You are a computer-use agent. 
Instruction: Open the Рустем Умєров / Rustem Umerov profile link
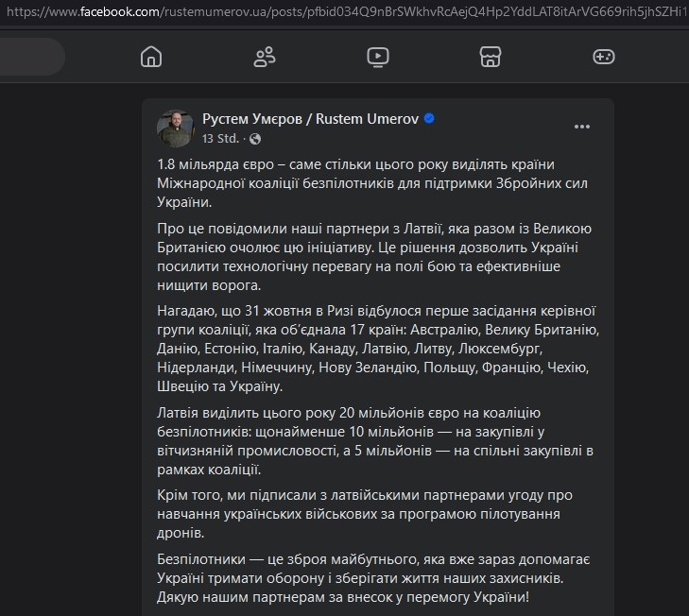[310, 119]
